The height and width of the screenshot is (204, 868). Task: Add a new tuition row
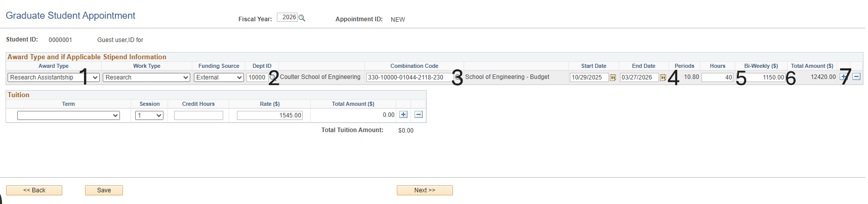pyautogui.click(x=403, y=114)
